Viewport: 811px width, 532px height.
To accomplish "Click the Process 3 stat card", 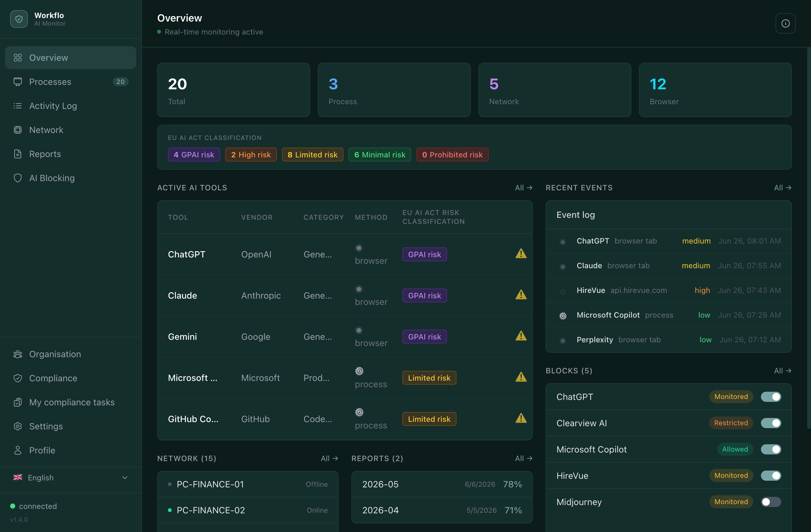I will tap(394, 90).
